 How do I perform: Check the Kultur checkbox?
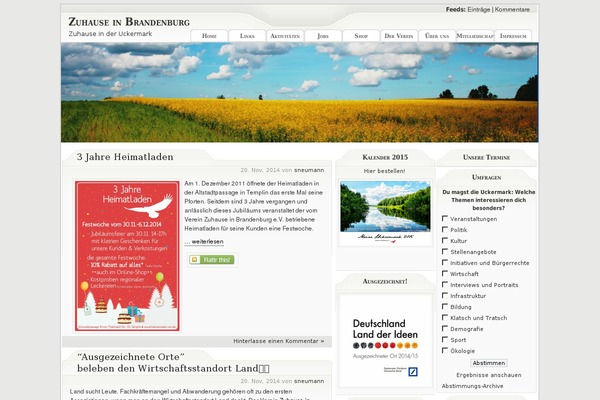point(445,240)
